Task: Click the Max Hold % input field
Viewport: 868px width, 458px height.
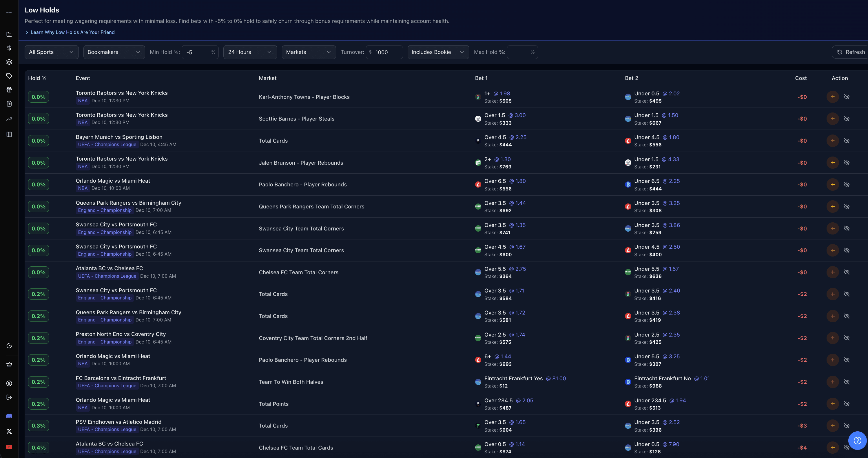Action: pyautogui.click(x=518, y=52)
